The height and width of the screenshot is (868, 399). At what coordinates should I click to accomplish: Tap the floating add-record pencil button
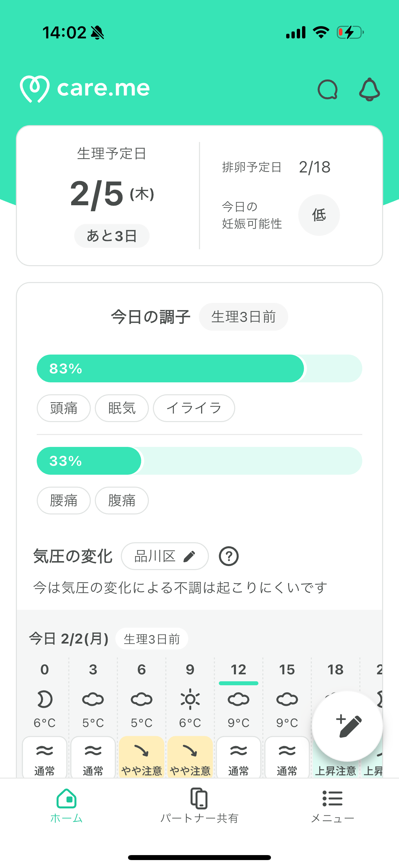[x=347, y=726]
